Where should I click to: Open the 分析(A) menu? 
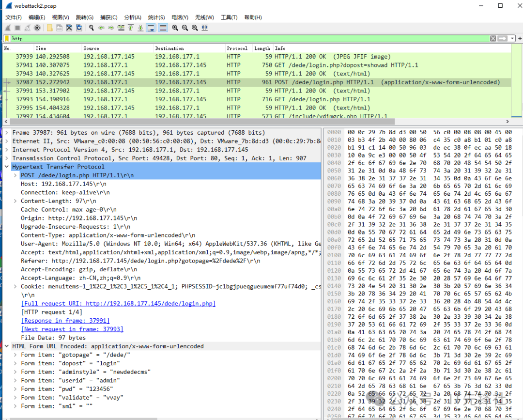click(132, 17)
